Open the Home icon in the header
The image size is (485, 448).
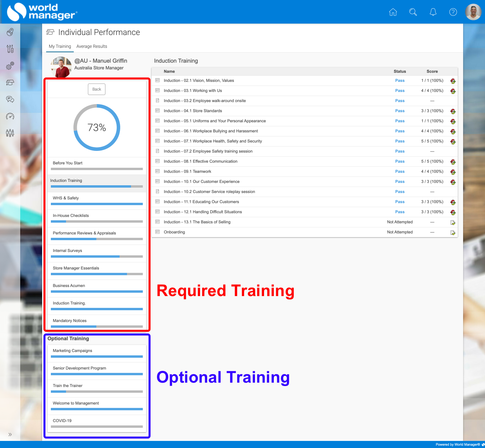click(393, 12)
